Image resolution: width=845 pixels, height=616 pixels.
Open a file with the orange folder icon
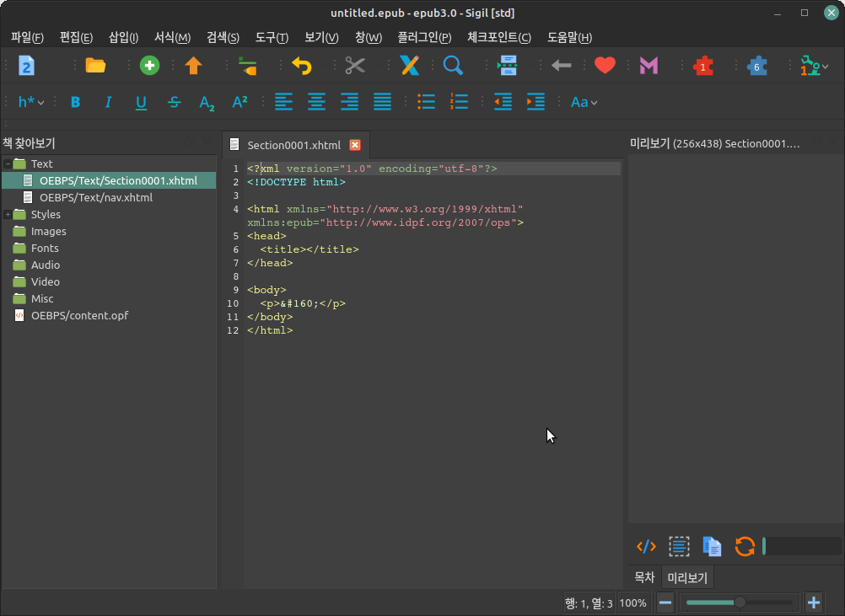tap(95, 66)
